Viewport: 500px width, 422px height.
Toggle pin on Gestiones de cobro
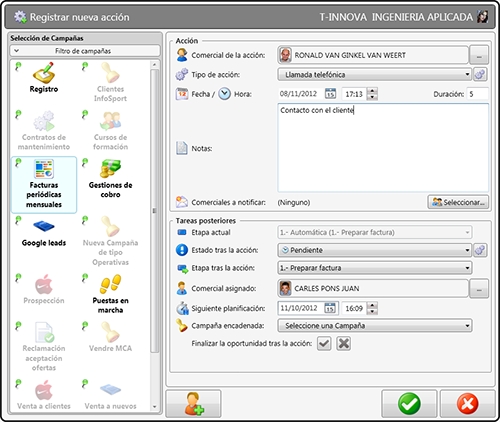(x=85, y=163)
